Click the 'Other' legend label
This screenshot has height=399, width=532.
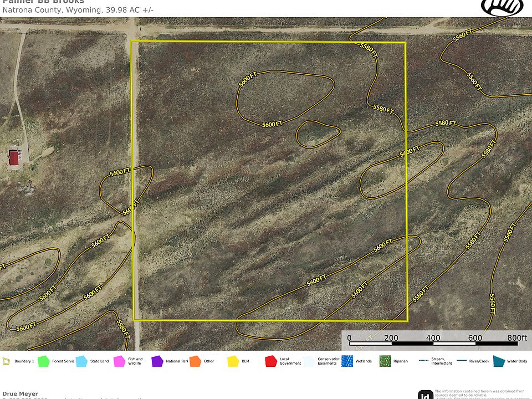tap(209, 361)
